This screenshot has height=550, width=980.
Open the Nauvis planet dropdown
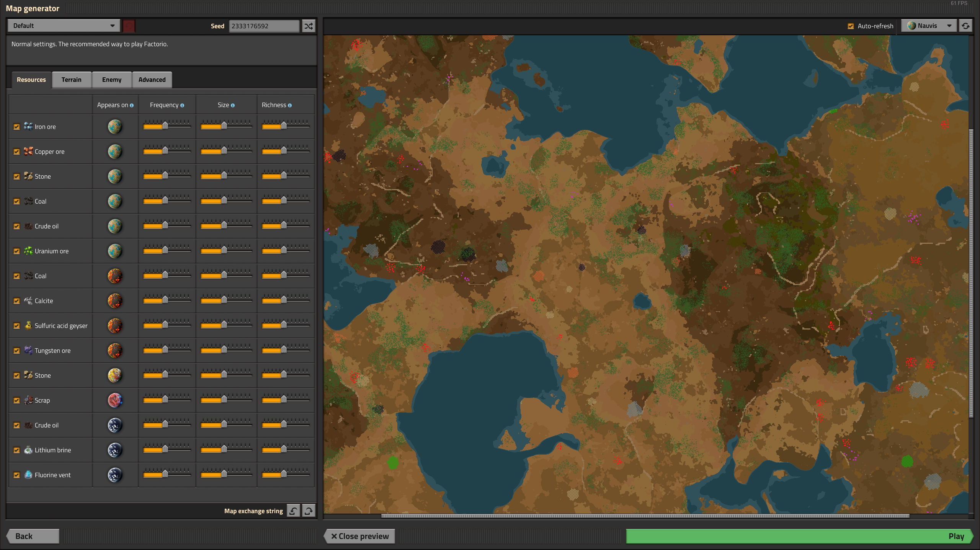(x=929, y=26)
